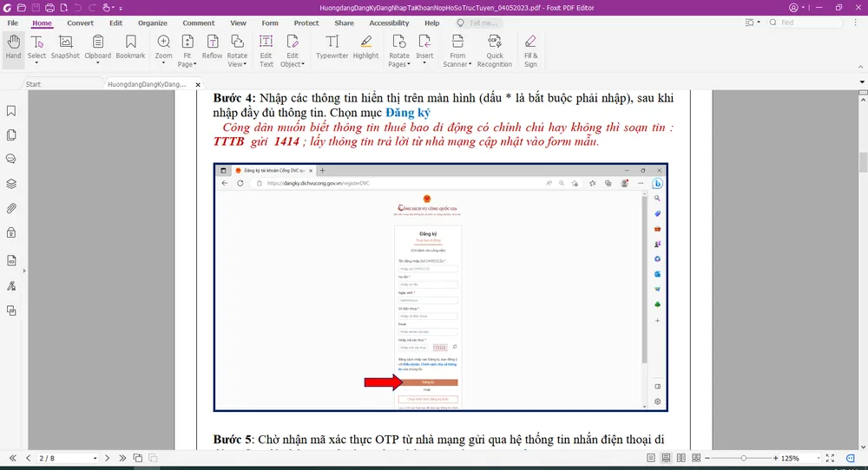Show the Bookmarks side panel
The width and height of the screenshot is (868, 470).
(x=11, y=111)
